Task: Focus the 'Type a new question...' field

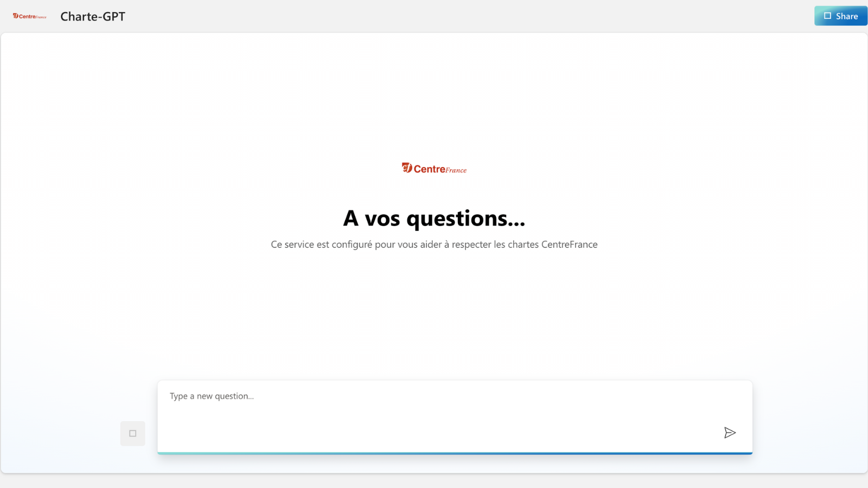Action: point(455,416)
